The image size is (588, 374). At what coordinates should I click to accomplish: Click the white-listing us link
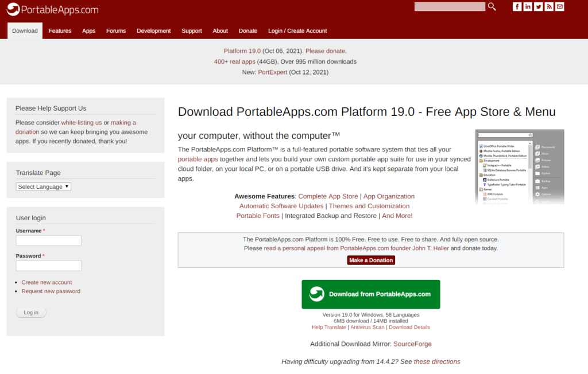pos(82,123)
